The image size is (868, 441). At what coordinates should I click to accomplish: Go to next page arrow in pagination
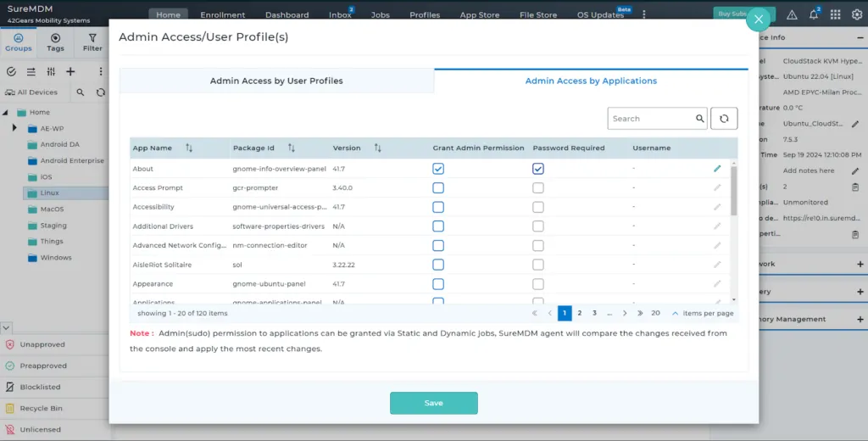pyautogui.click(x=625, y=313)
